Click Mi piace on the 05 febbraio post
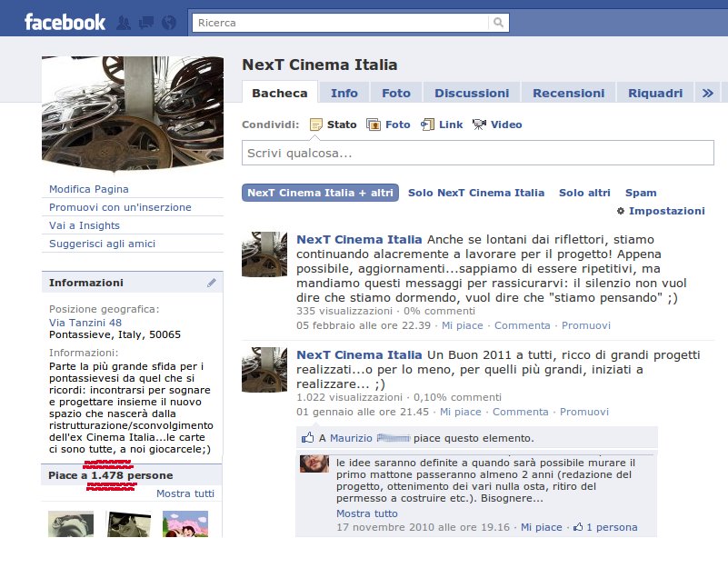This screenshot has height=578, width=728. pyautogui.click(x=462, y=325)
